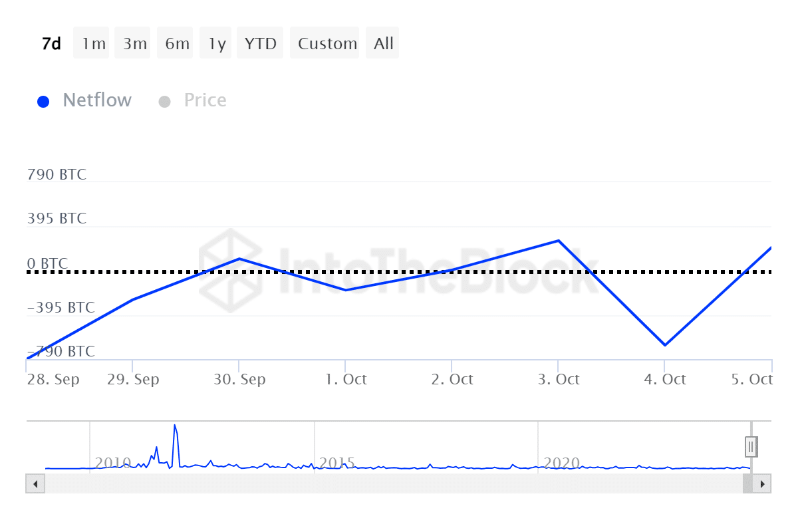Click the right arrow on the navigator scrollbar
Viewport: 798px width, 532px height.
pyautogui.click(x=762, y=484)
